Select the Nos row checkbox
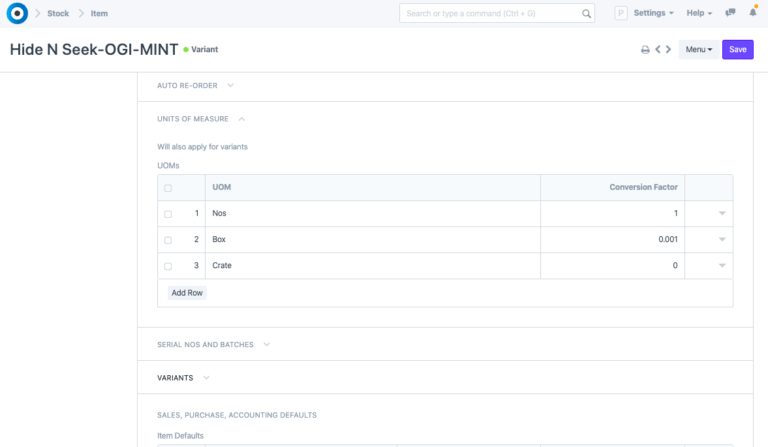Viewport: 768px width, 447px height. coord(168,214)
